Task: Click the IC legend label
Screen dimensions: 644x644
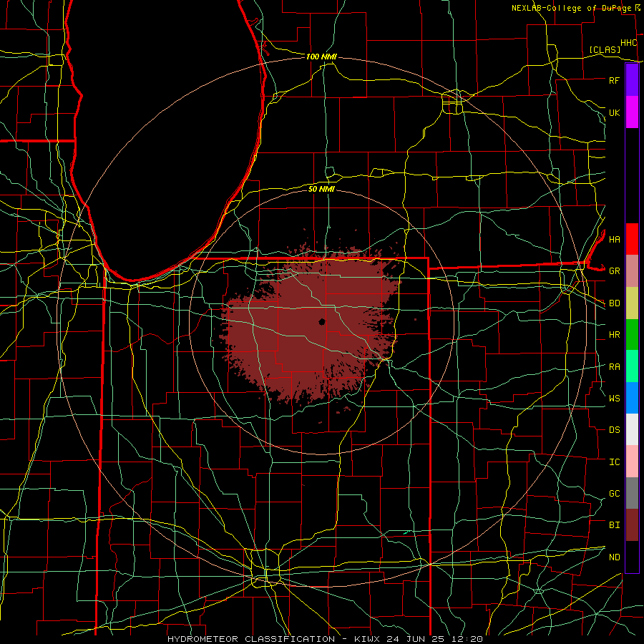Action: [614, 462]
